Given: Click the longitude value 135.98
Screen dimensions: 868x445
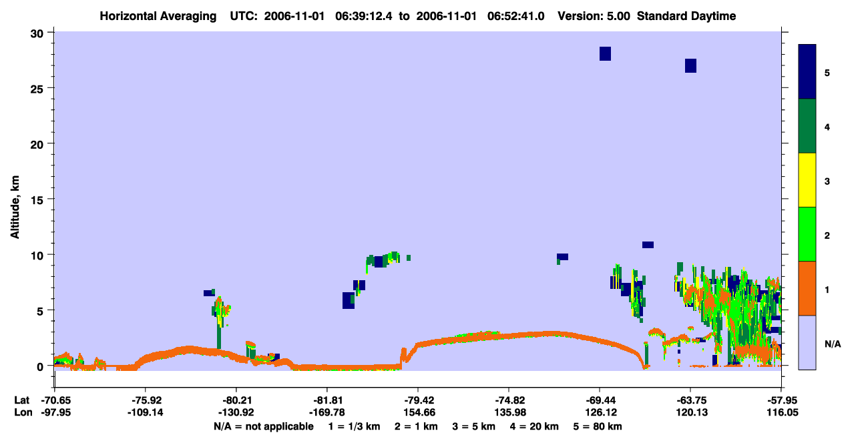Looking at the screenshot, I should (509, 412).
